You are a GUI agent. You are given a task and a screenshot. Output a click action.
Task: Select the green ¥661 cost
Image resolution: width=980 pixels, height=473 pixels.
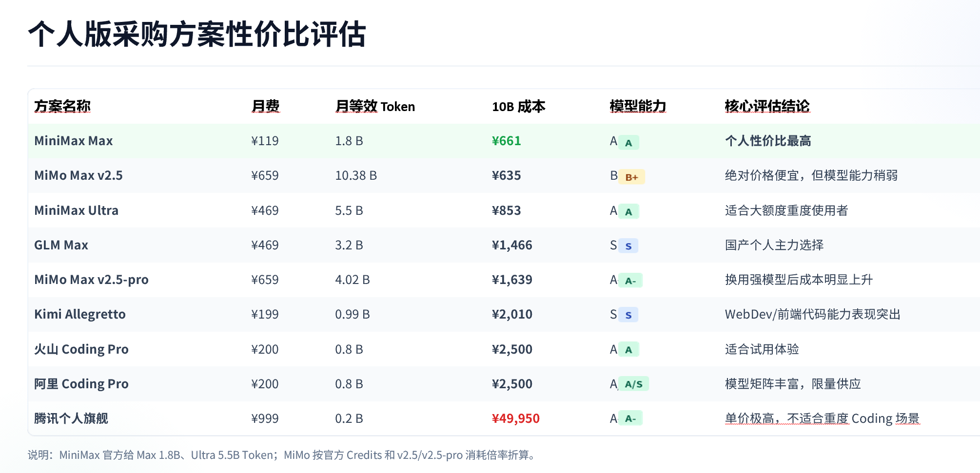507,141
